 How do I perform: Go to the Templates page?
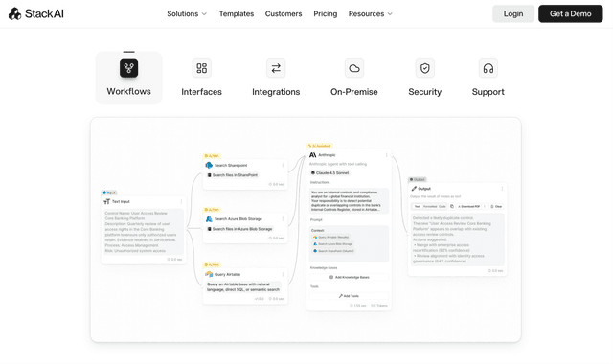point(237,13)
